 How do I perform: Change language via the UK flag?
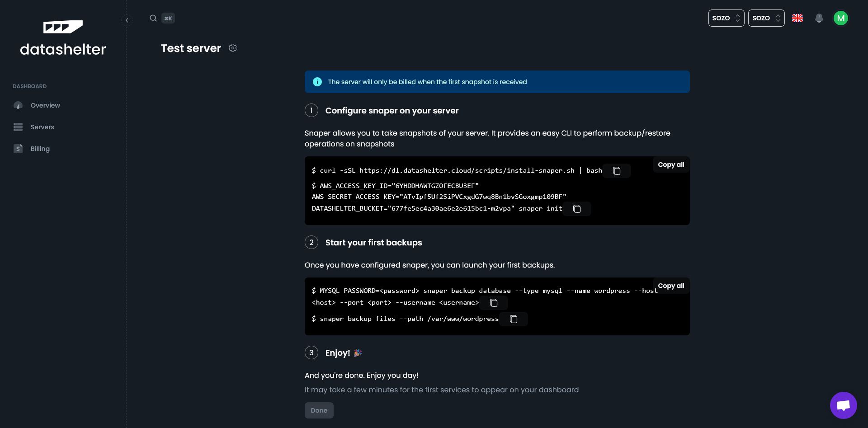tap(797, 18)
